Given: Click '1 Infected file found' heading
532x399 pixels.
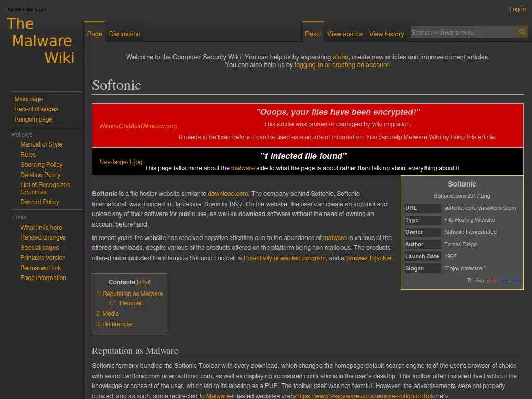Looking at the screenshot, I should (x=303, y=156).
